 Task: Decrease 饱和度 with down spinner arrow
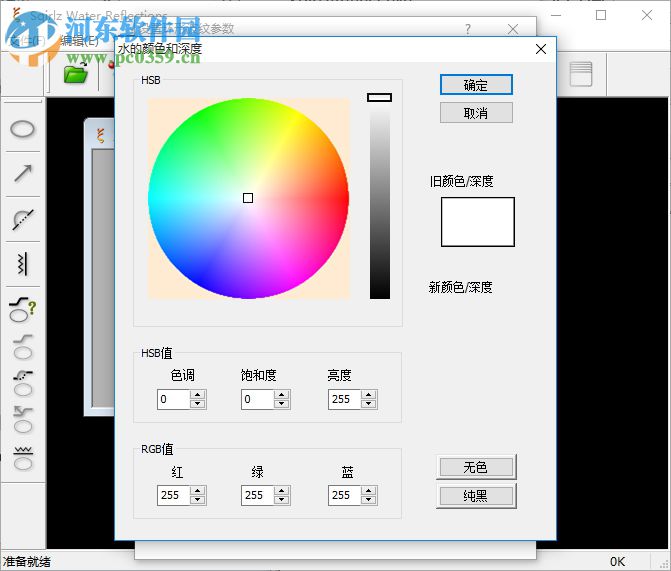(x=282, y=404)
